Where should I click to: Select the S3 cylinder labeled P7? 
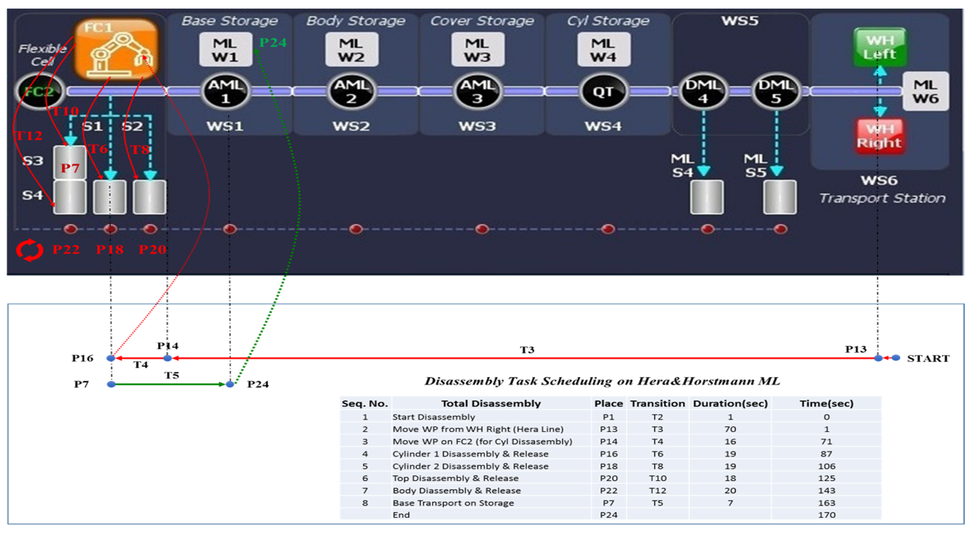(x=70, y=163)
